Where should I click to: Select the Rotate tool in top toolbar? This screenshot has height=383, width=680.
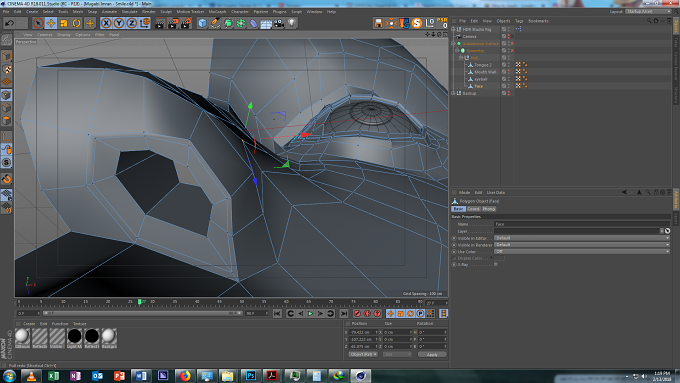77,23
